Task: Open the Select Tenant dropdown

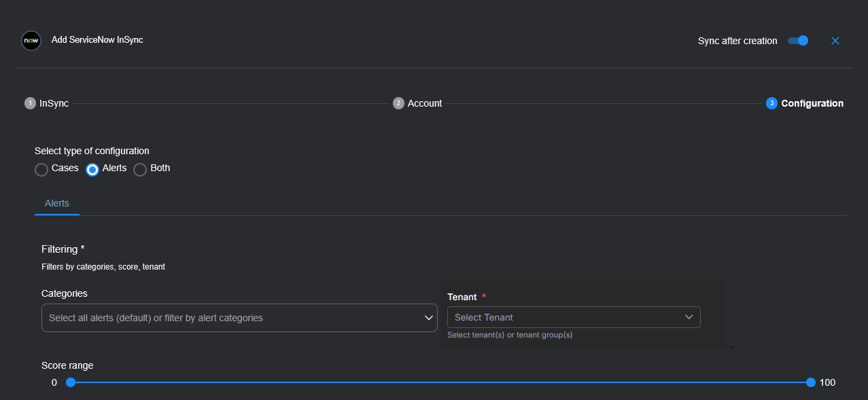Action: pos(564,317)
